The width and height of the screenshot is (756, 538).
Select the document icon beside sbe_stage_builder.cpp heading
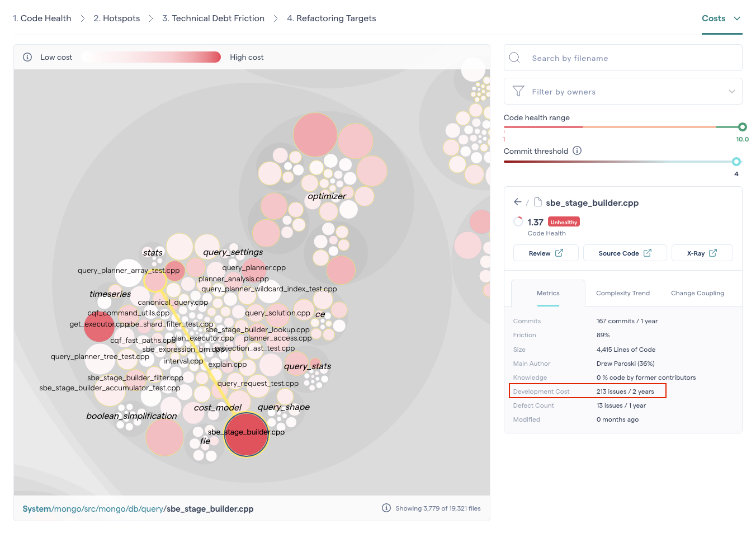(538, 202)
